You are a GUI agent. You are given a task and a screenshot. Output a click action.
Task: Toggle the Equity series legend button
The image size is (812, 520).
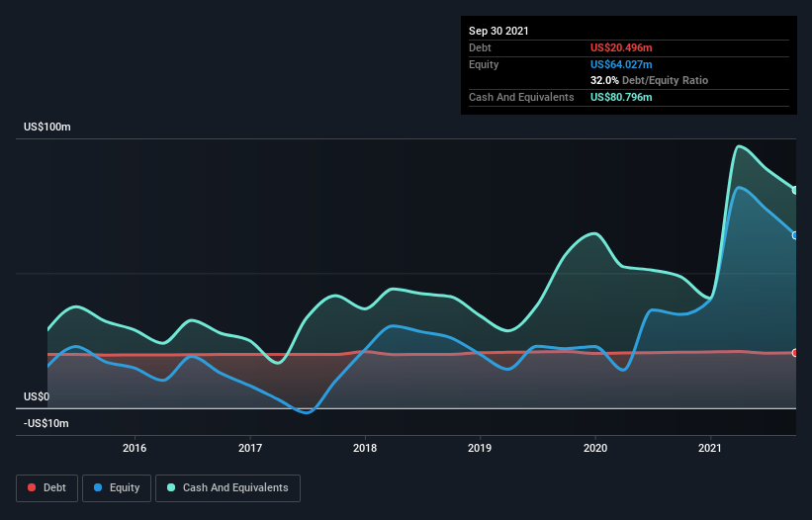(x=117, y=488)
